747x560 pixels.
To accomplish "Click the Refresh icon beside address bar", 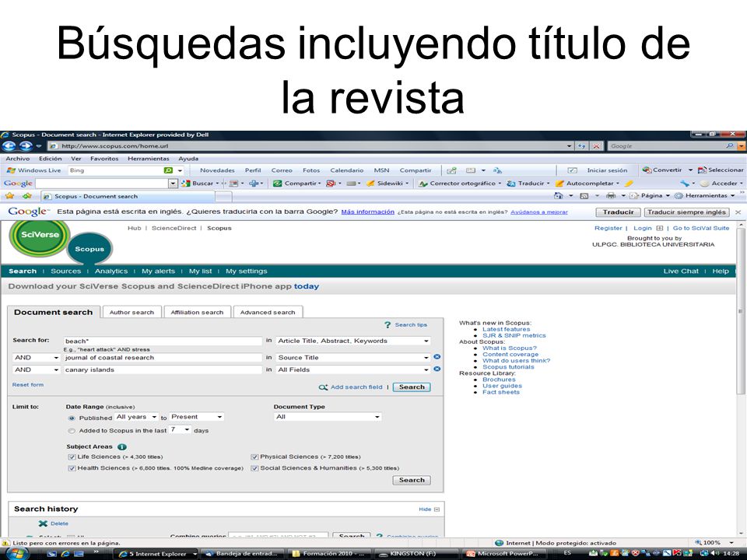I will (582, 146).
